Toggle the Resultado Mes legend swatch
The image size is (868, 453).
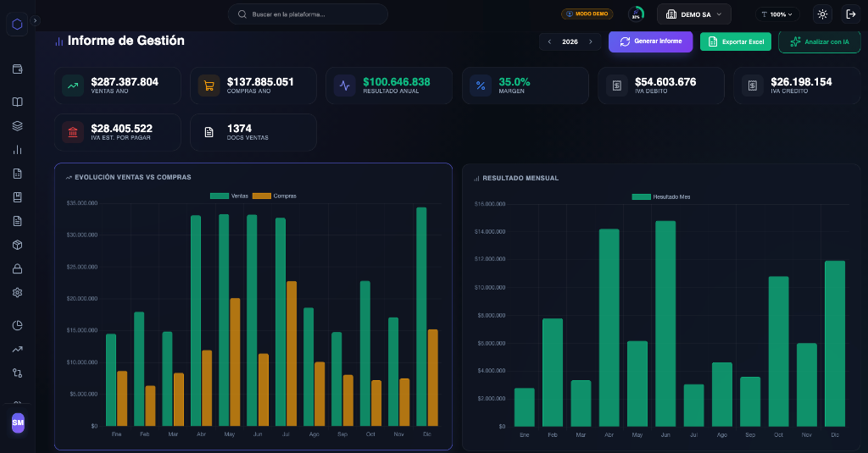tap(641, 197)
